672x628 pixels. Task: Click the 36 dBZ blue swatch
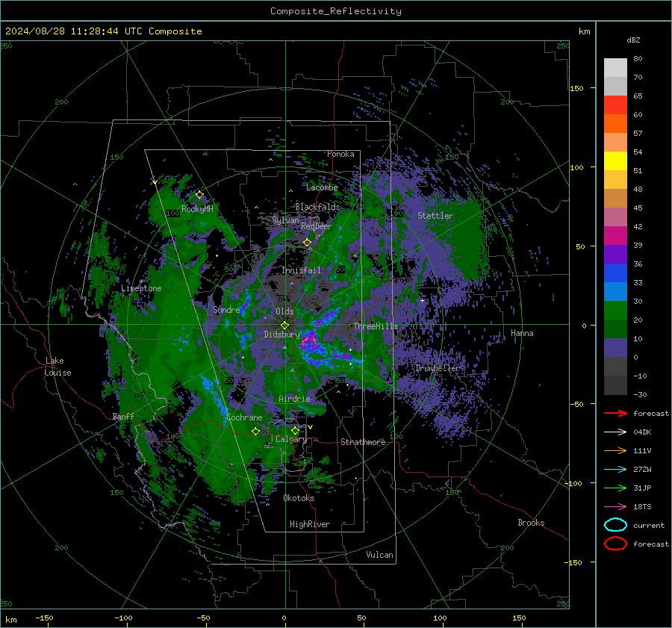[x=615, y=273]
